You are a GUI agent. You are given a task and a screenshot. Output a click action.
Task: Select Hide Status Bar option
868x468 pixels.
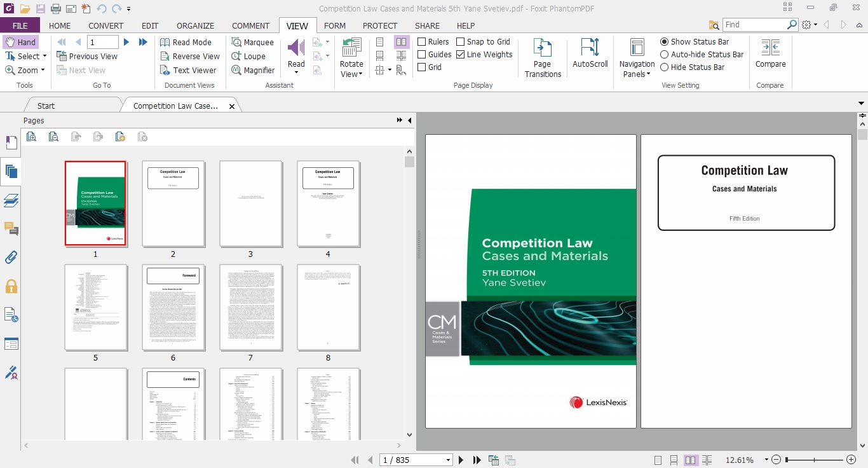[664, 67]
